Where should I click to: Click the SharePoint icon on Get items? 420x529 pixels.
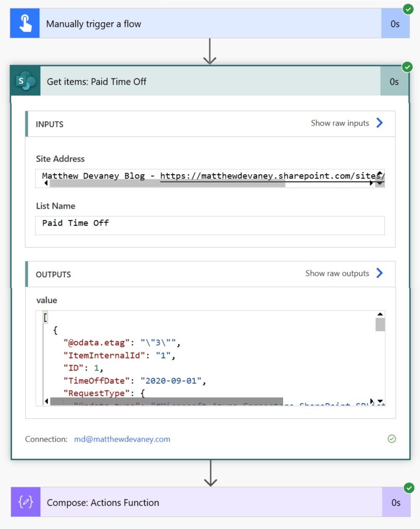pos(25,82)
